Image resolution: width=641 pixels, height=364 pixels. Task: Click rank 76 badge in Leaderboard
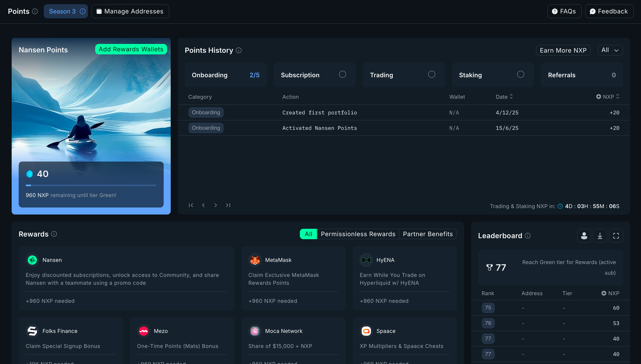488,323
